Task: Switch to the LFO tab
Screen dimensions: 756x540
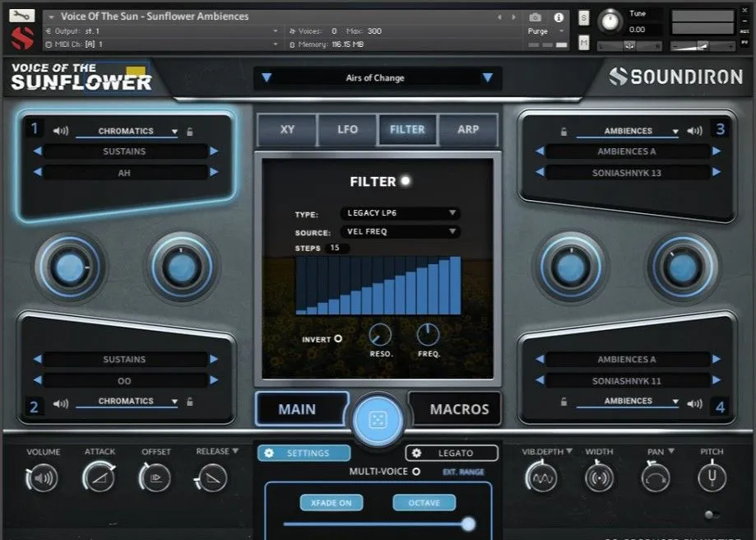Action: click(x=348, y=129)
